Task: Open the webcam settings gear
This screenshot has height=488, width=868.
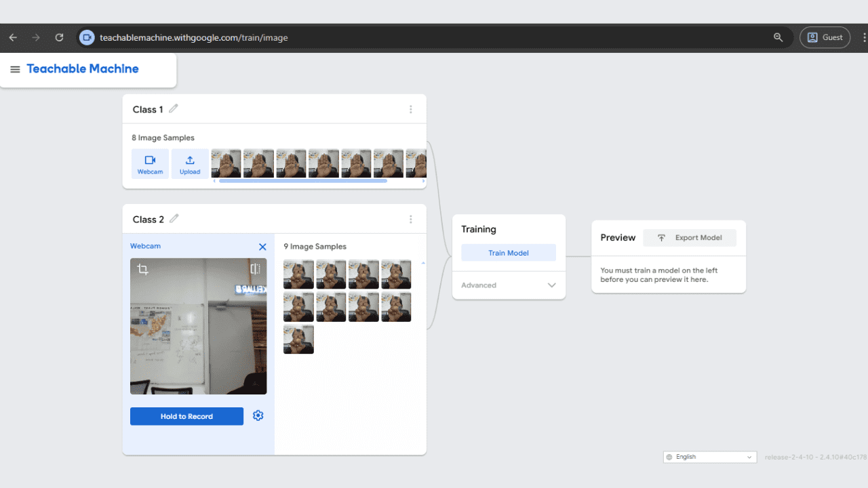Action: coord(258,415)
